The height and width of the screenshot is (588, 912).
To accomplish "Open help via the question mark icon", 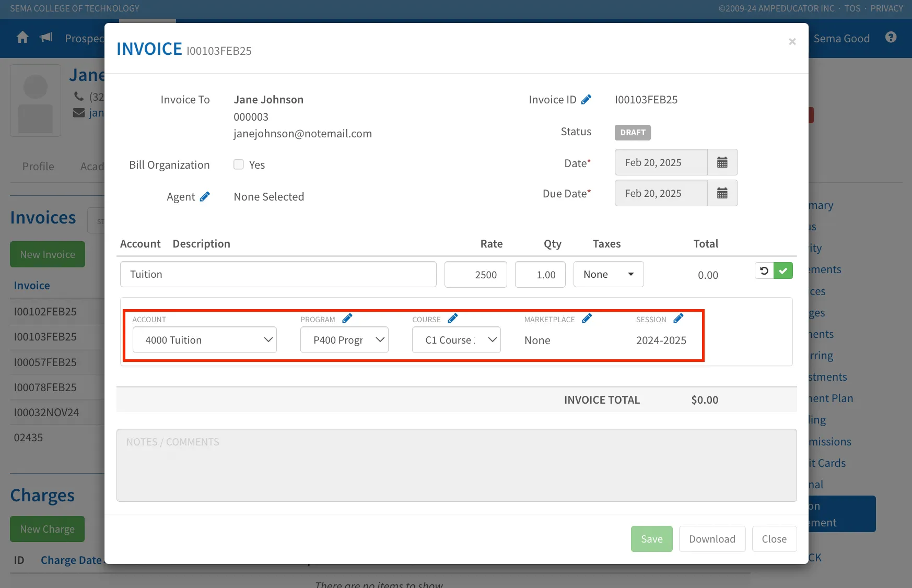I will pyautogui.click(x=891, y=38).
